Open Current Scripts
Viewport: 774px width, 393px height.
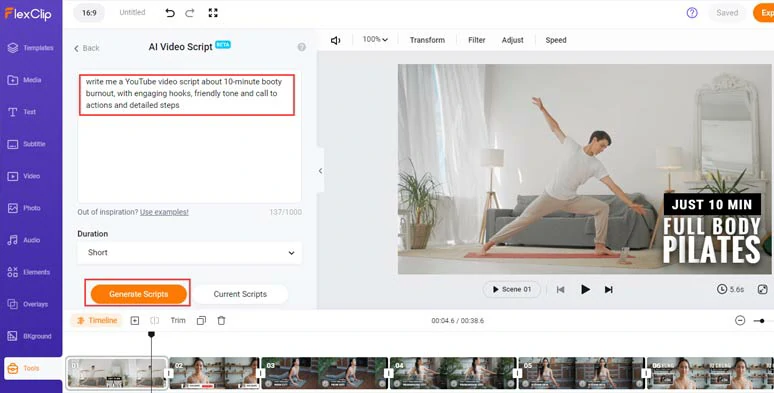coord(240,294)
